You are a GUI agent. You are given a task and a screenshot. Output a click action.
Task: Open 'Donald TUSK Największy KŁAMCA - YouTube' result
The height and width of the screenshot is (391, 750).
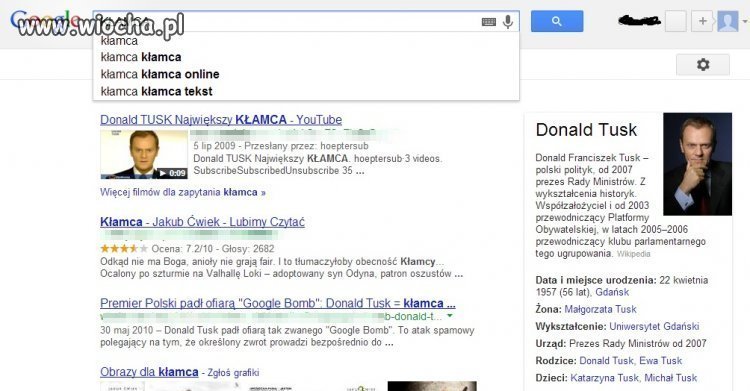(x=221, y=120)
